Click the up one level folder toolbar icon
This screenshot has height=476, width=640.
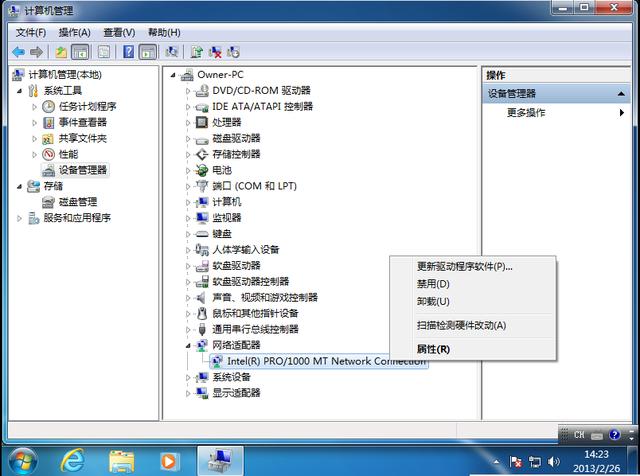tap(61, 52)
